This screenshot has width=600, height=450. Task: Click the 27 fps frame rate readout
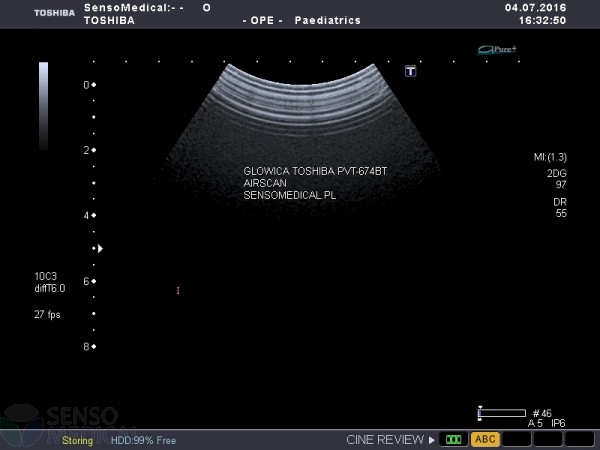[x=46, y=313]
